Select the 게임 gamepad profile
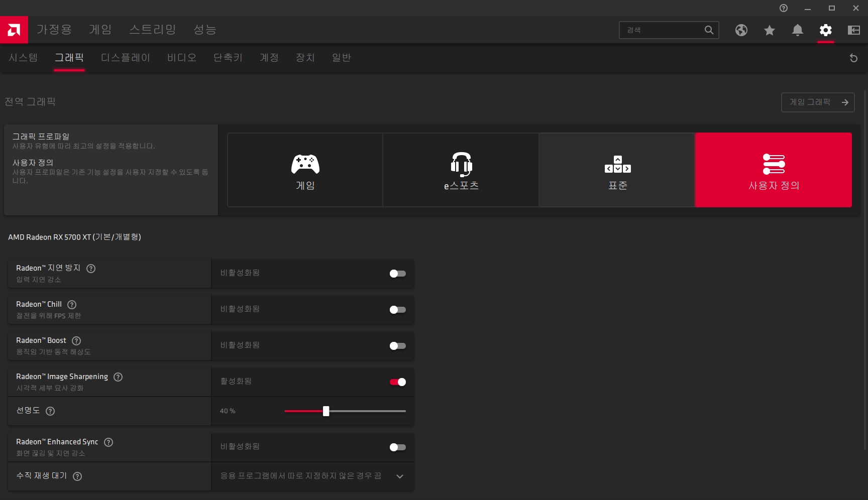 coord(305,170)
